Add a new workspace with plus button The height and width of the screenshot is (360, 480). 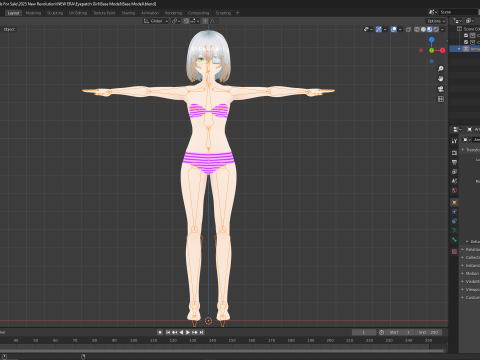click(x=237, y=13)
